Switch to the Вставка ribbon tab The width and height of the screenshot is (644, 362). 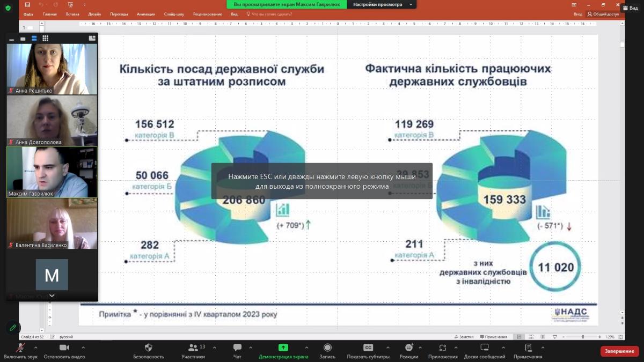[x=72, y=14]
